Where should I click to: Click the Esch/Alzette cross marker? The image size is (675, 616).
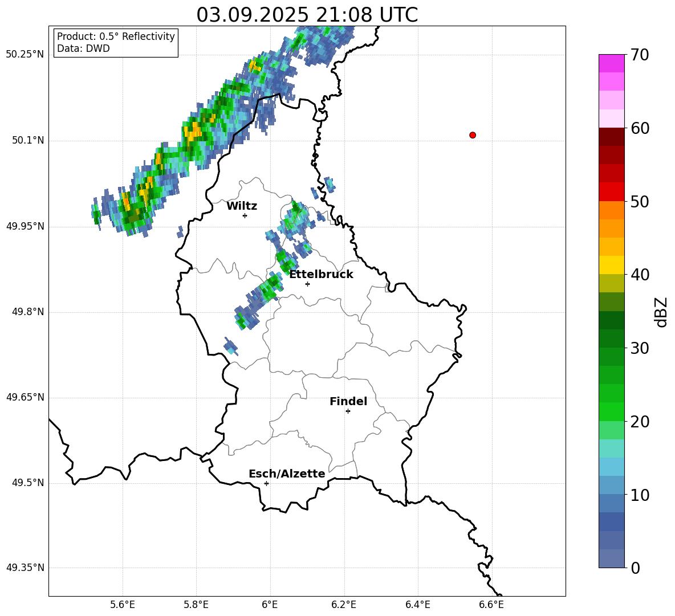tap(266, 483)
